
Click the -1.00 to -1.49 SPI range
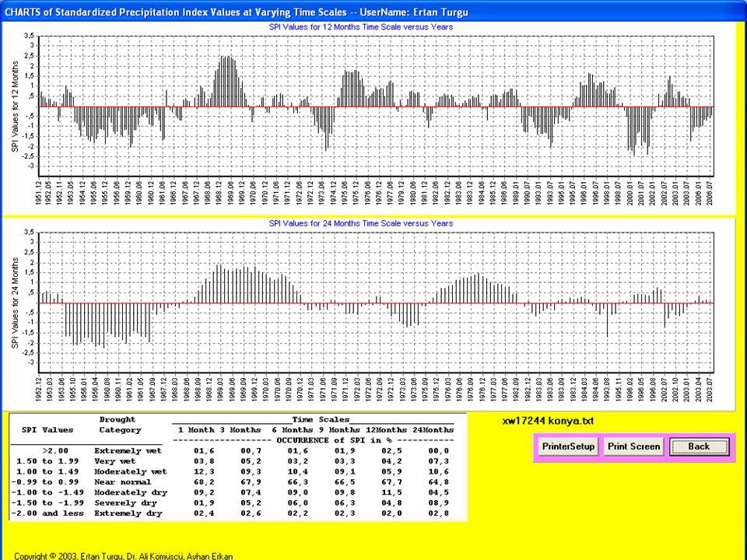click(x=47, y=493)
